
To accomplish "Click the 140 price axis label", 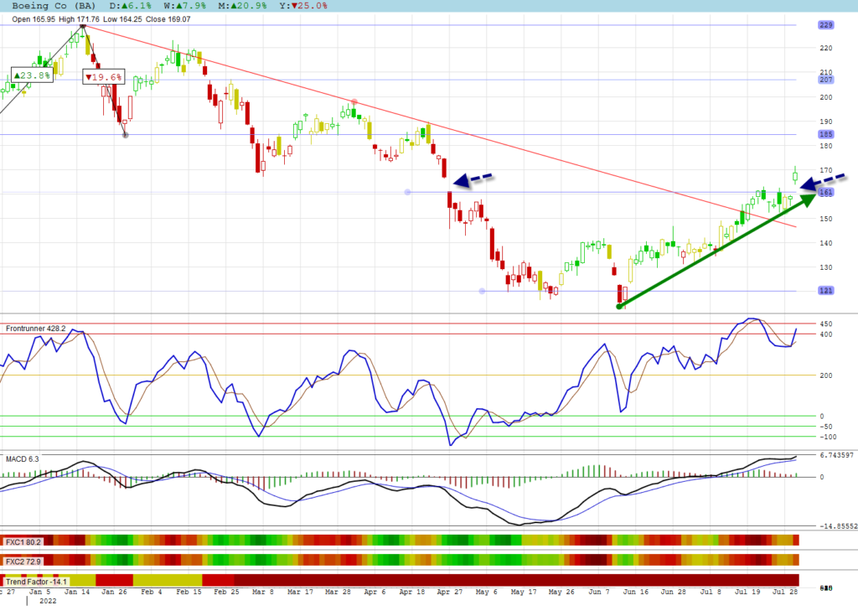I will coord(825,243).
